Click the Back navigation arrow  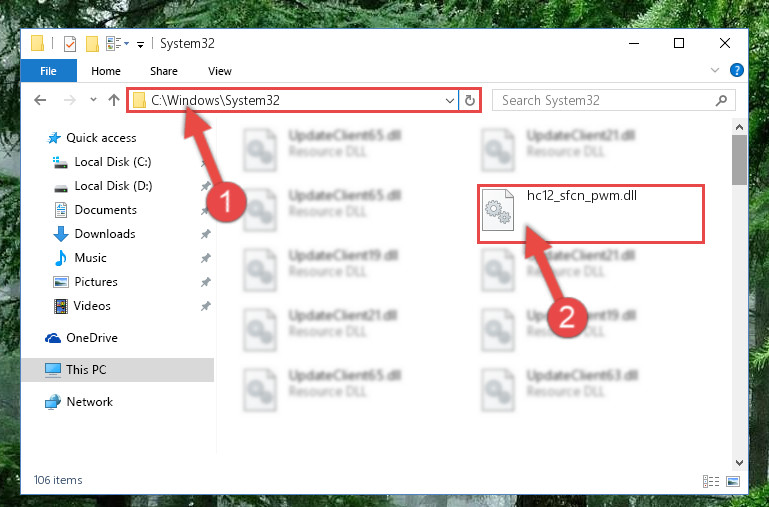coord(40,101)
